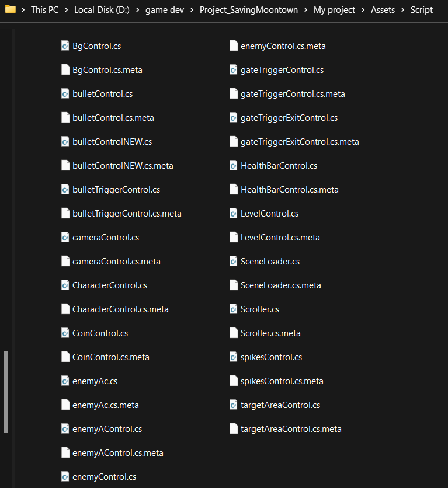Click the CoinControl.cs file icon
The width and height of the screenshot is (448, 488).
tap(65, 333)
